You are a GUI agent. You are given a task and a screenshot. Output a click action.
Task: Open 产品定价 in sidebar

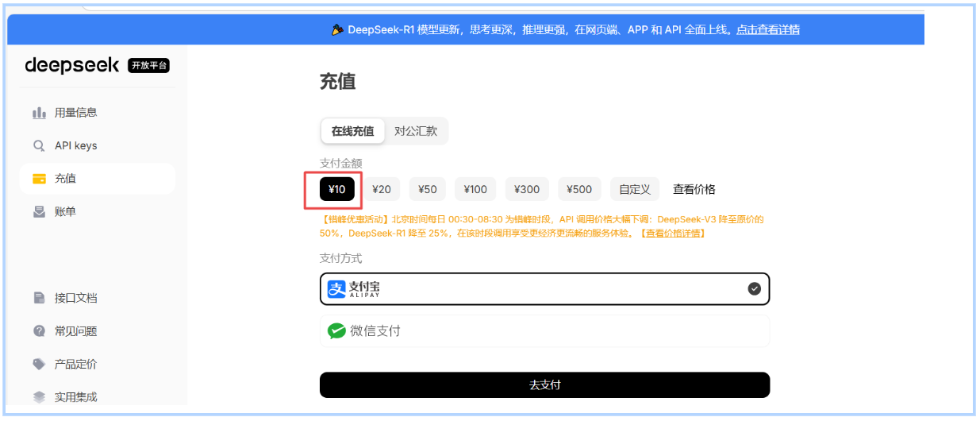click(x=97, y=364)
